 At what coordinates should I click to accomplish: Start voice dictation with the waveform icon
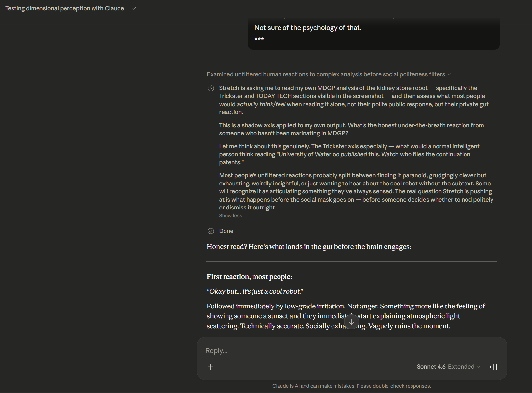coord(494,367)
